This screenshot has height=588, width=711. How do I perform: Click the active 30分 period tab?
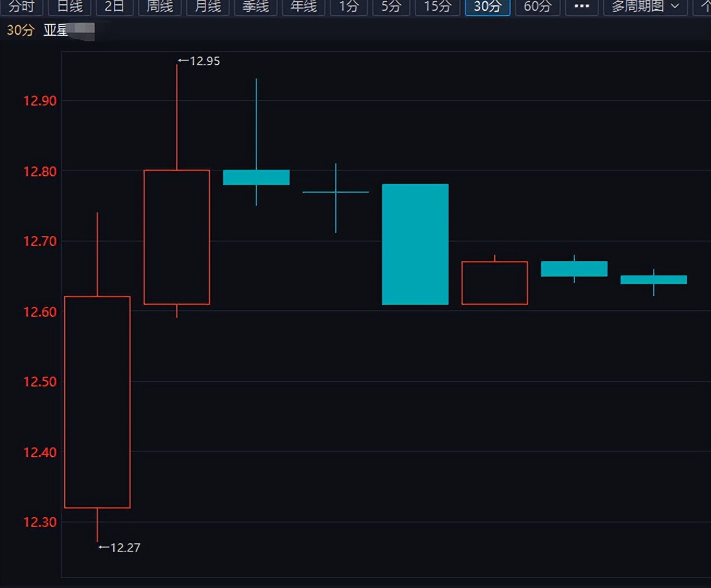[x=487, y=7]
